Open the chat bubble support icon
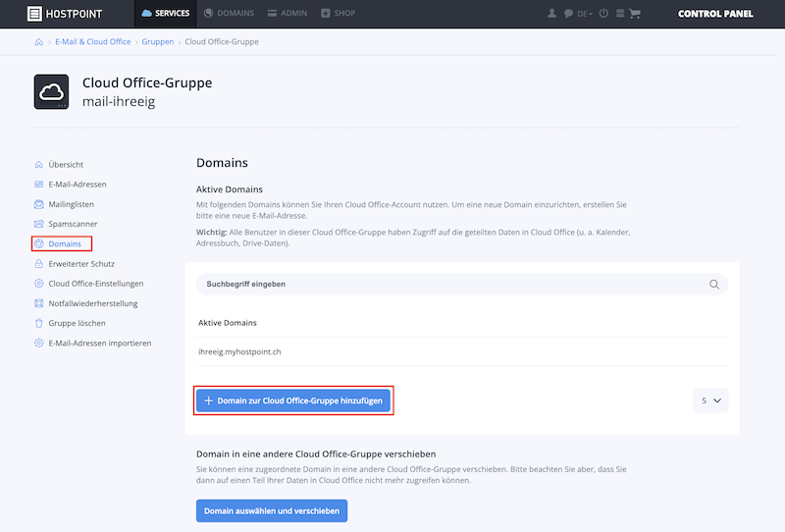 568,14
